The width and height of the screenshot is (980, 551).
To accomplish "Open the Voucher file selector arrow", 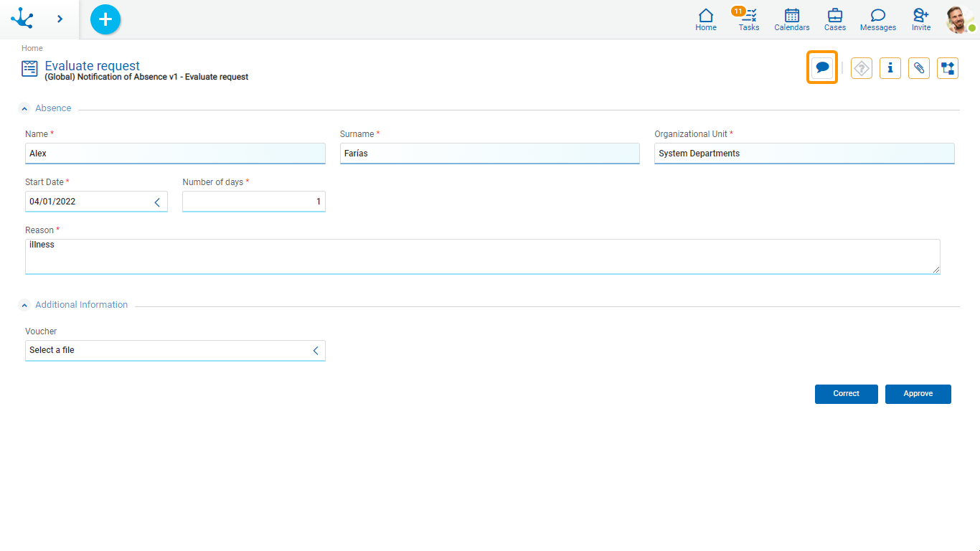I will point(315,351).
